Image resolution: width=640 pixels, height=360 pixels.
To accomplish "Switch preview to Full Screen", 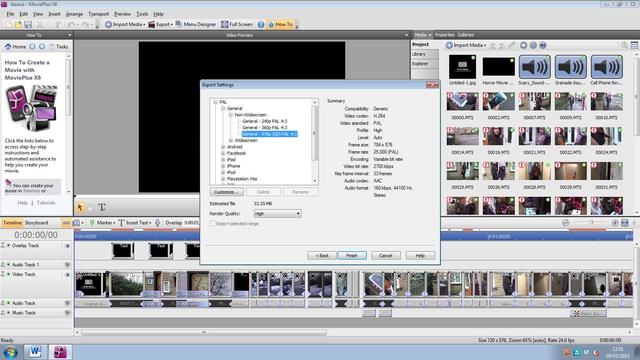I will pyautogui.click(x=237, y=24).
